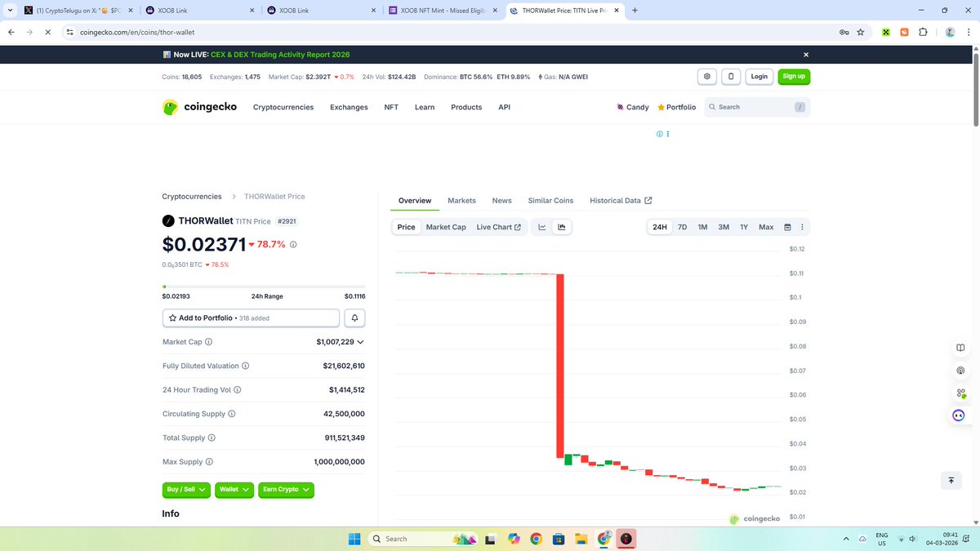This screenshot has height=551, width=980.
Task: Click Fully Diluted Valuation info icon
Action: coord(246,367)
